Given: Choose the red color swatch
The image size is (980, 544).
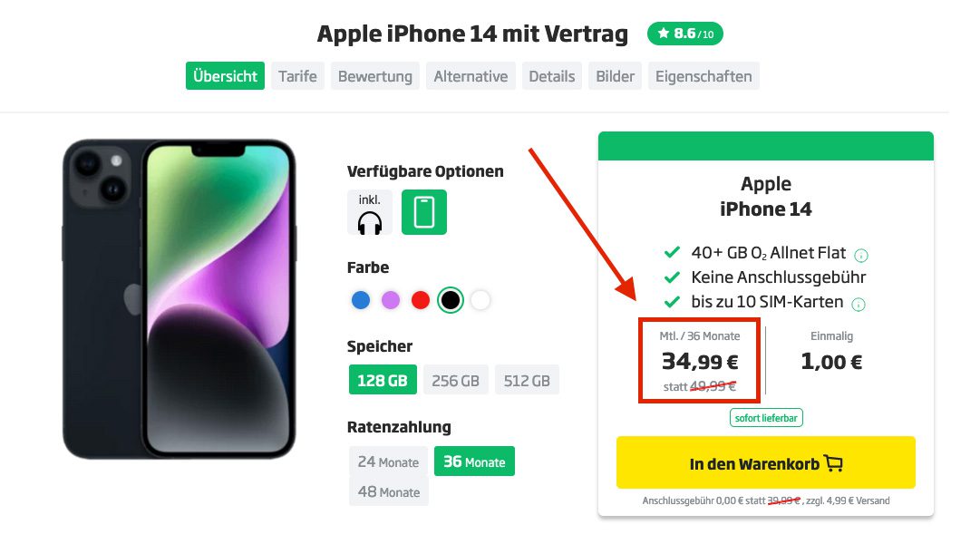Looking at the screenshot, I should coord(421,300).
